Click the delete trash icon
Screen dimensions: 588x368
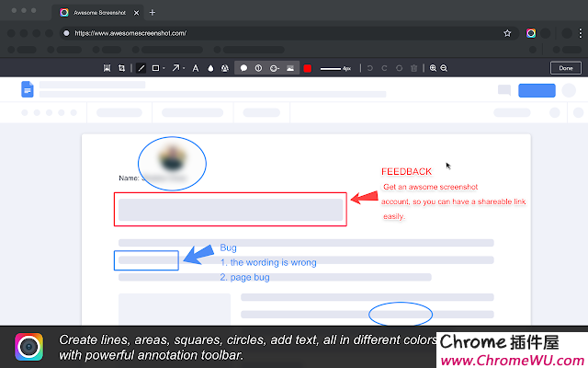click(414, 68)
